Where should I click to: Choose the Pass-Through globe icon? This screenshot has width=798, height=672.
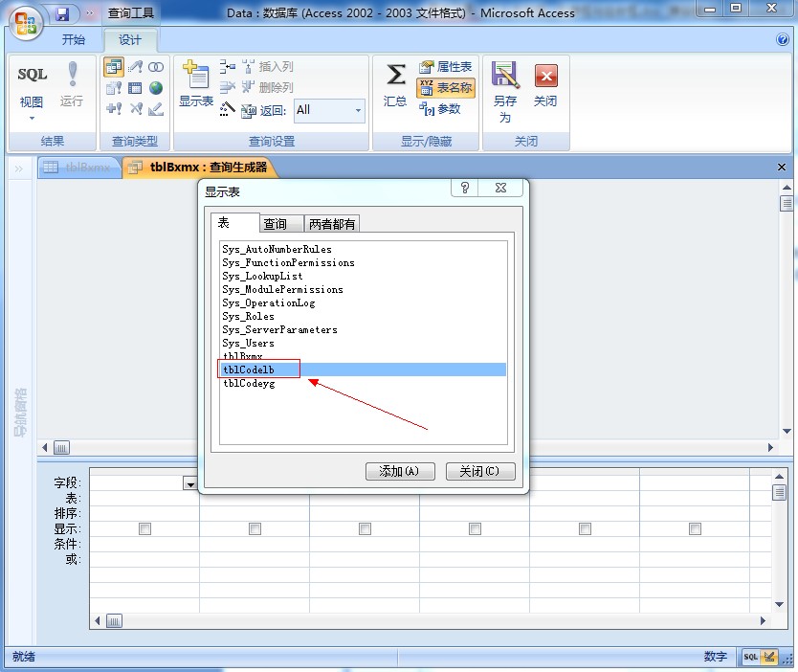pos(156,88)
